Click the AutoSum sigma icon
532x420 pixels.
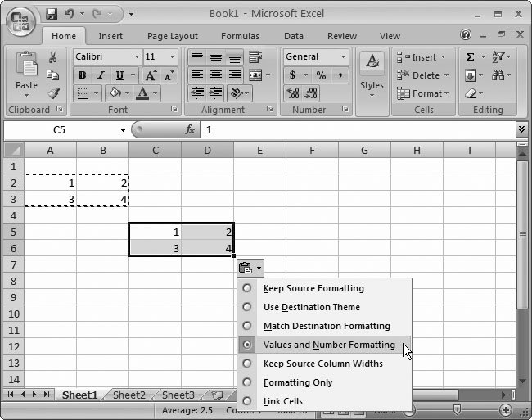[471, 57]
